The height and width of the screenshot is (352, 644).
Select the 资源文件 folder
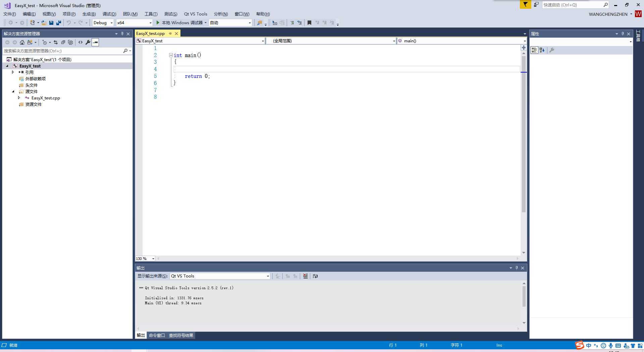[x=34, y=104]
